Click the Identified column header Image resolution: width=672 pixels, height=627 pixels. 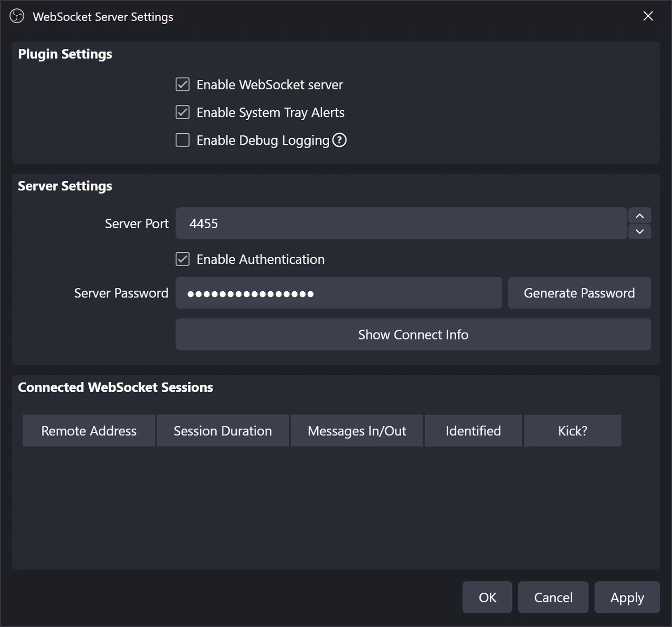click(x=473, y=431)
